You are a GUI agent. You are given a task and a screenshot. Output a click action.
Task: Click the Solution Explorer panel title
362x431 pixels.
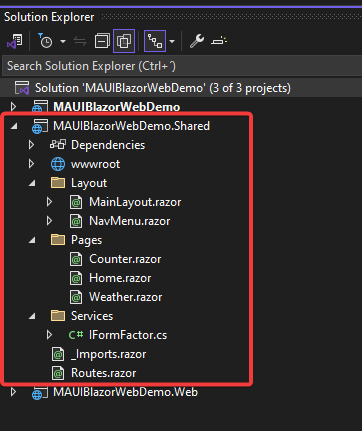(x=49, y=17)
